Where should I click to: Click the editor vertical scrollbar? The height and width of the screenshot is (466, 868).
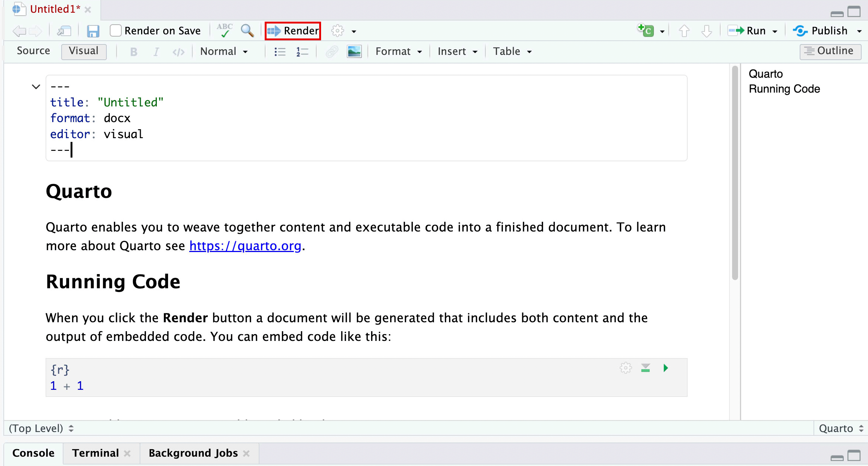pos(735,173)
